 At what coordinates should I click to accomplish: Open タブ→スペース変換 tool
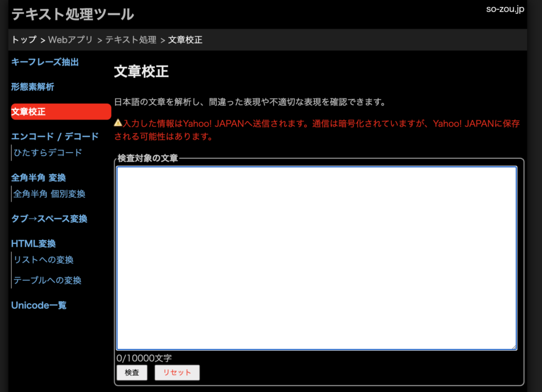49,218
